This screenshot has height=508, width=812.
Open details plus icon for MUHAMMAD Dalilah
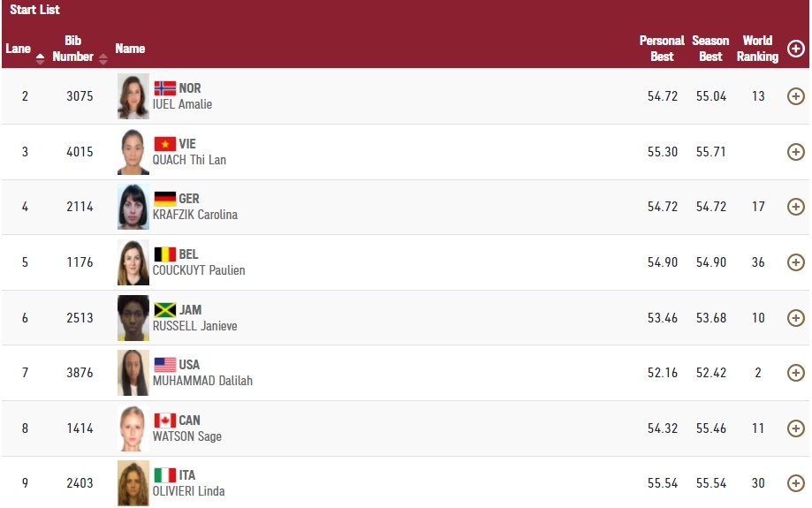tap(795, 373)
